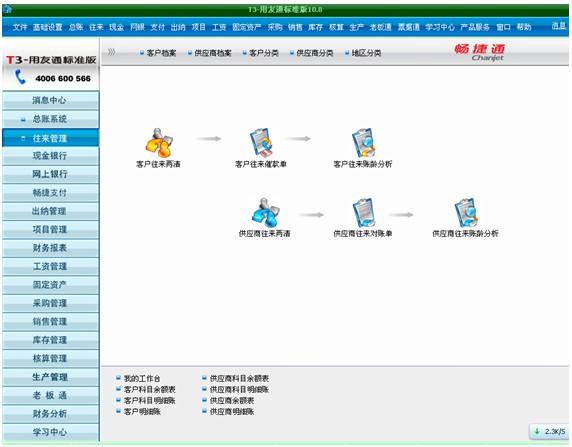Open 供应商往来账龄分析 icon
The width and height of the screenshot is (572, 447).
coord(466,213)
